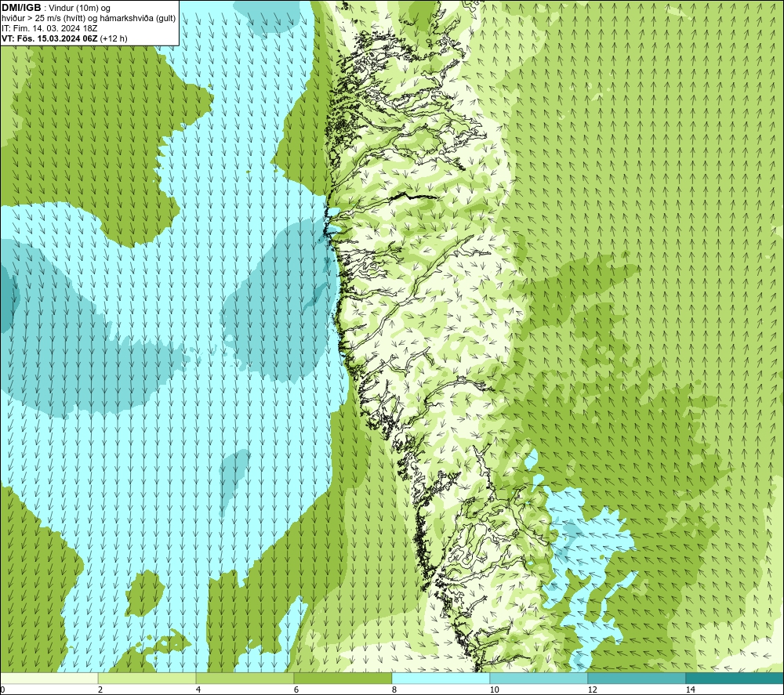The width and height of the screenshot is (784, 695).
Task: Click the '(+12 h)' forecast offset text
Action: tap(114, 38)
